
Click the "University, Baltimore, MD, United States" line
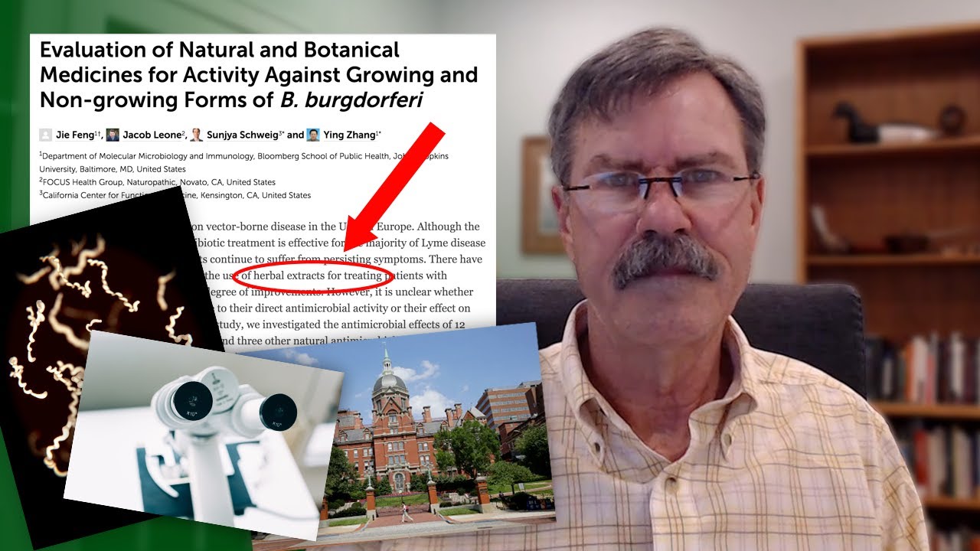(113, 169)
